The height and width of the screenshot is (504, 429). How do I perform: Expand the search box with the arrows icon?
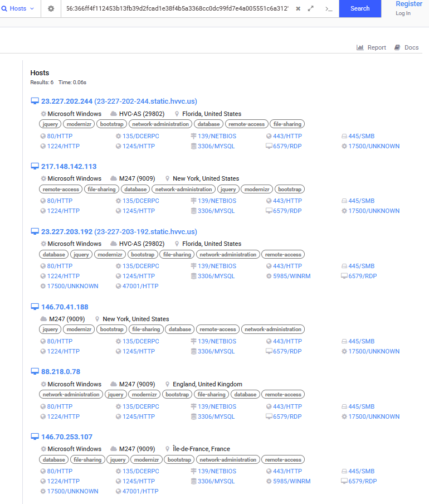click(x=311, y=9)
